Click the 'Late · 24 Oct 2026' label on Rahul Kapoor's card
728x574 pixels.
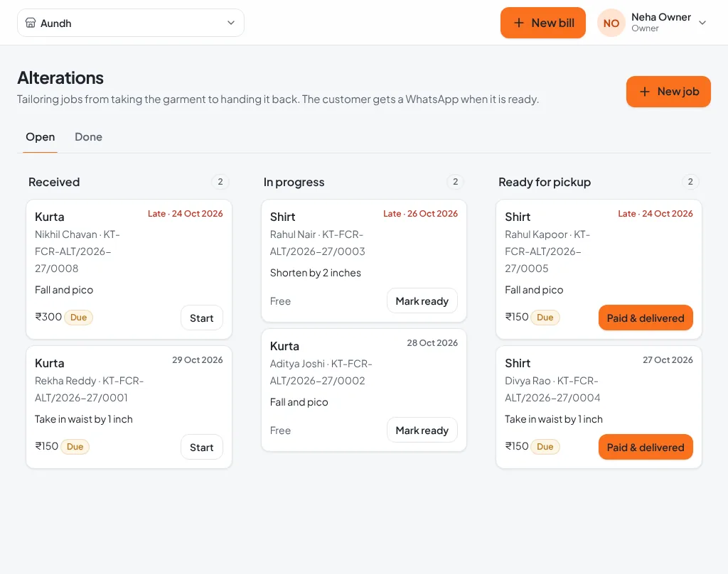point(655,214)
